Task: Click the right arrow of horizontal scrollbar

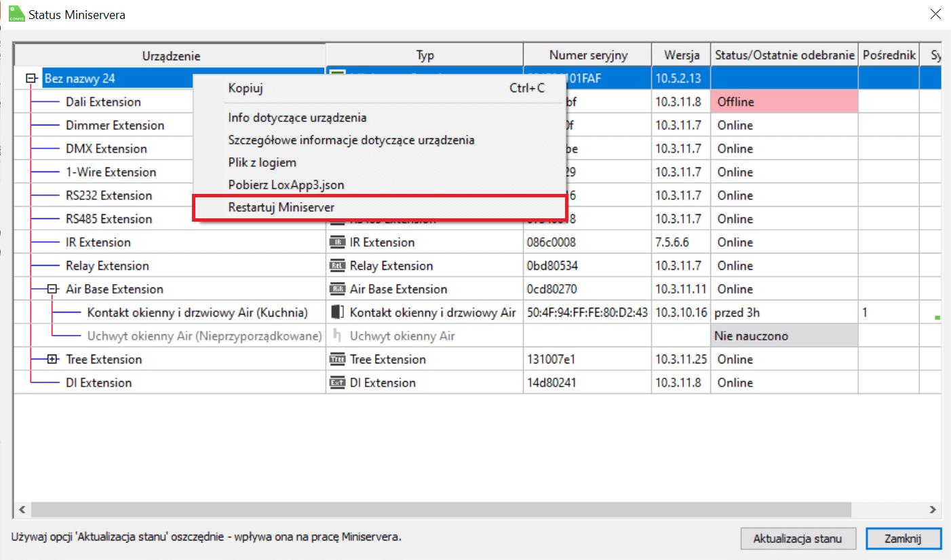Action: point(933,509)
